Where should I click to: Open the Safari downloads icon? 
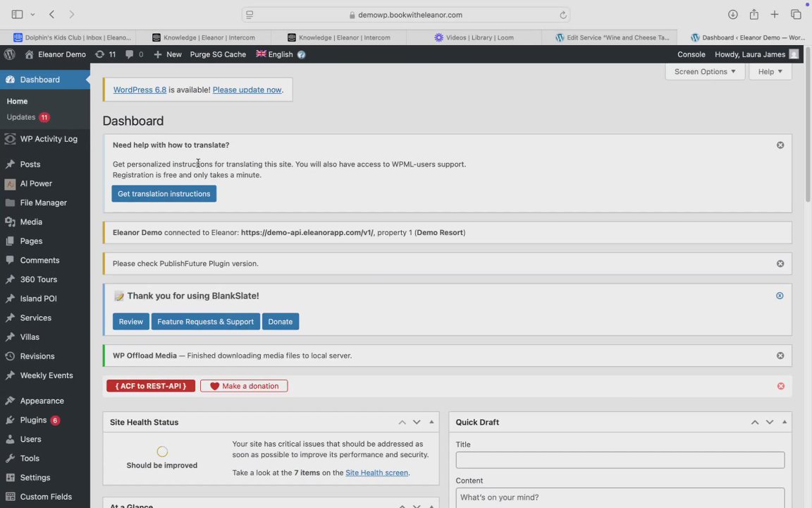(733, 15)
